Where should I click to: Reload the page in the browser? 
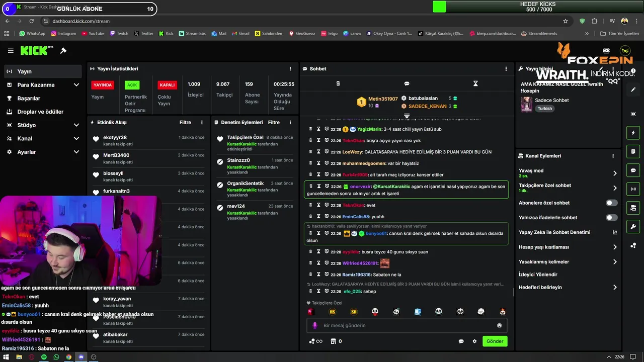[x=32, y=21]
